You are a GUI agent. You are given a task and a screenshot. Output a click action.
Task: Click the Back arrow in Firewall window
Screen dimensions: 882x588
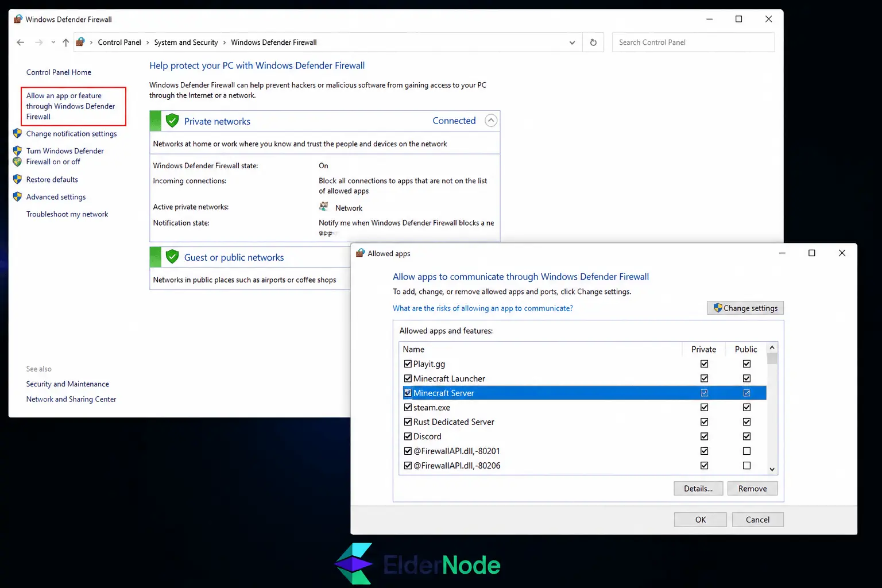[x=21, y=42]
